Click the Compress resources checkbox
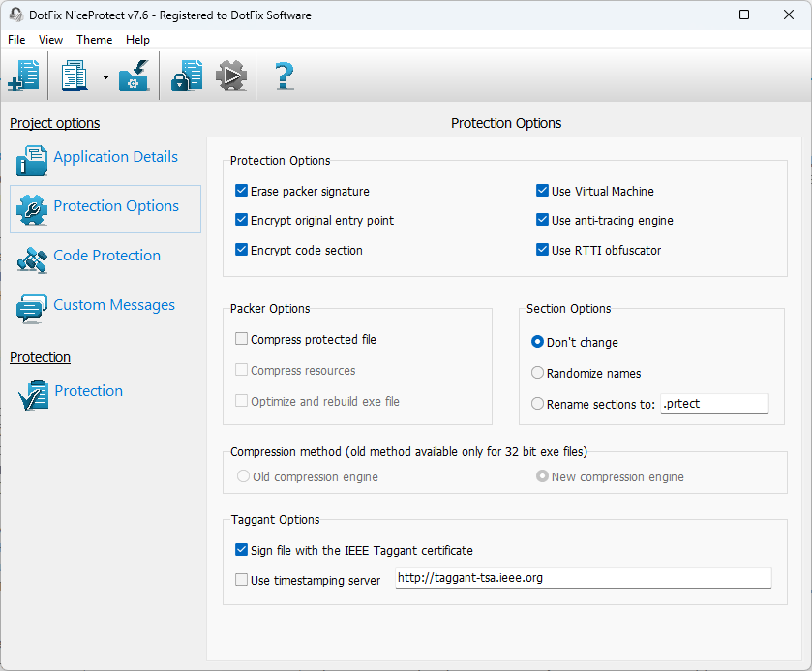 tap(241, 370)
